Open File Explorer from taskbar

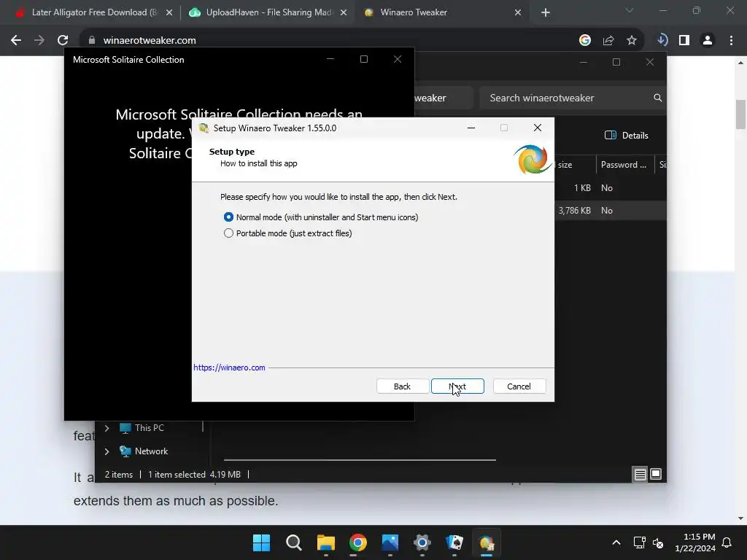326,542
